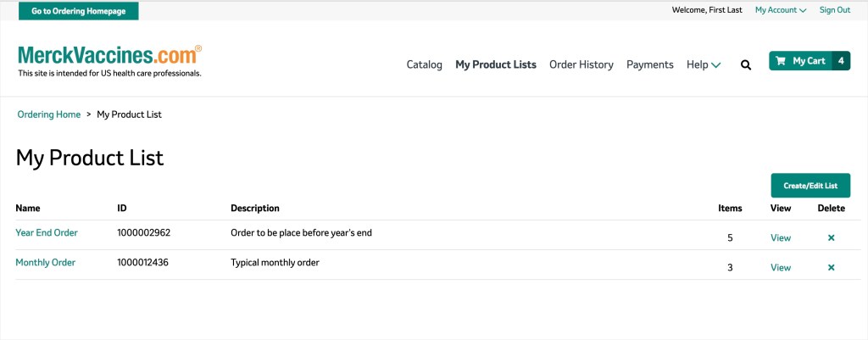Go to My Product Lists tab
868x340 pixels.
(x=496, y=64)
